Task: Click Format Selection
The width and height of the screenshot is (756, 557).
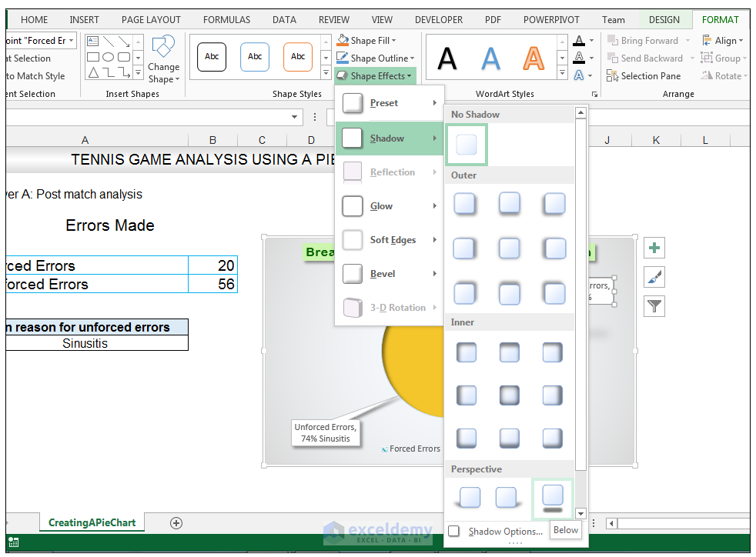Action: click(x=28, y=58)
